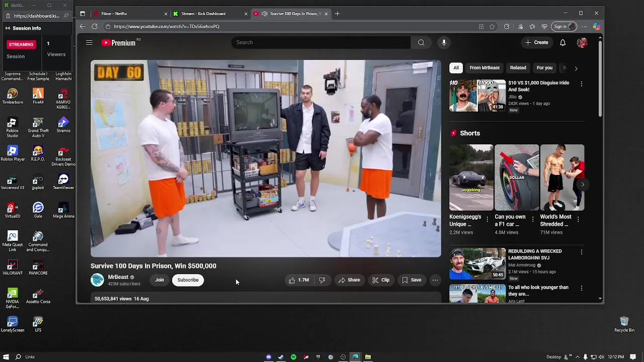Viewport: 644px width, 362px height.
Task: Switch to Stream - Kick Dashboard tab
Action: pyautogui.click(x=210, y=14)
